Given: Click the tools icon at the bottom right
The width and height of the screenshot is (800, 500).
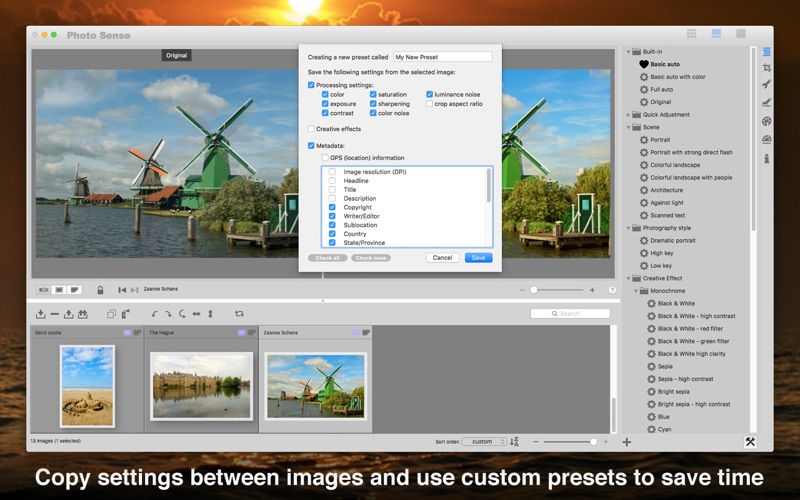Looking at the screenshot, I should point(750,441).
